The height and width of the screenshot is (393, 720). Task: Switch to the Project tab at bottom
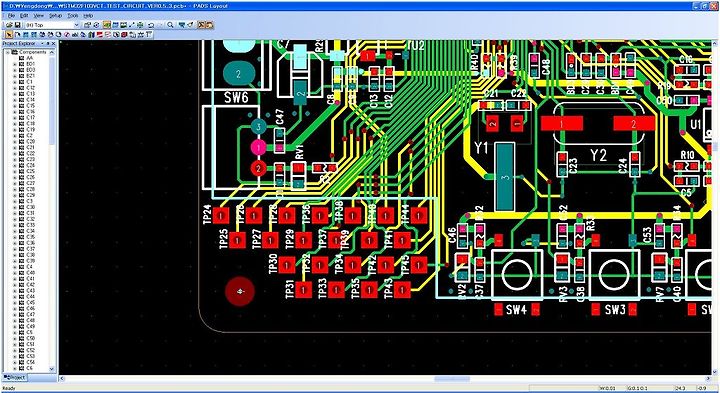(15, 377)
